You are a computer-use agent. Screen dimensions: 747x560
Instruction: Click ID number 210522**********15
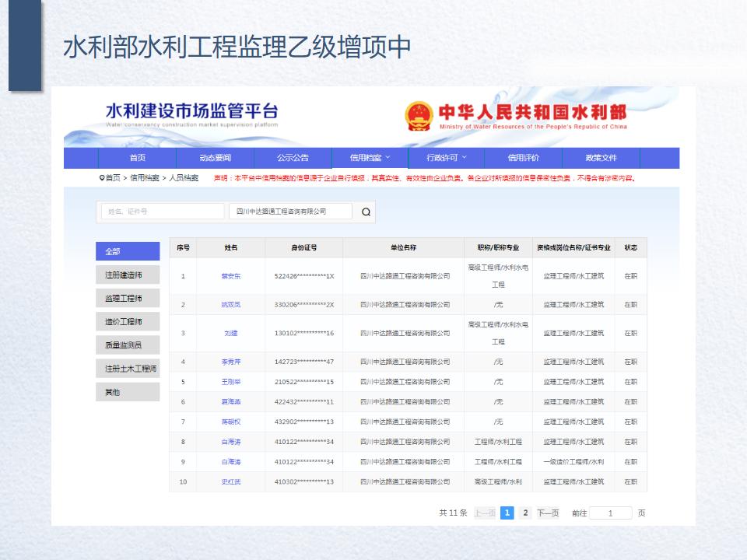(x=304, y=382)
